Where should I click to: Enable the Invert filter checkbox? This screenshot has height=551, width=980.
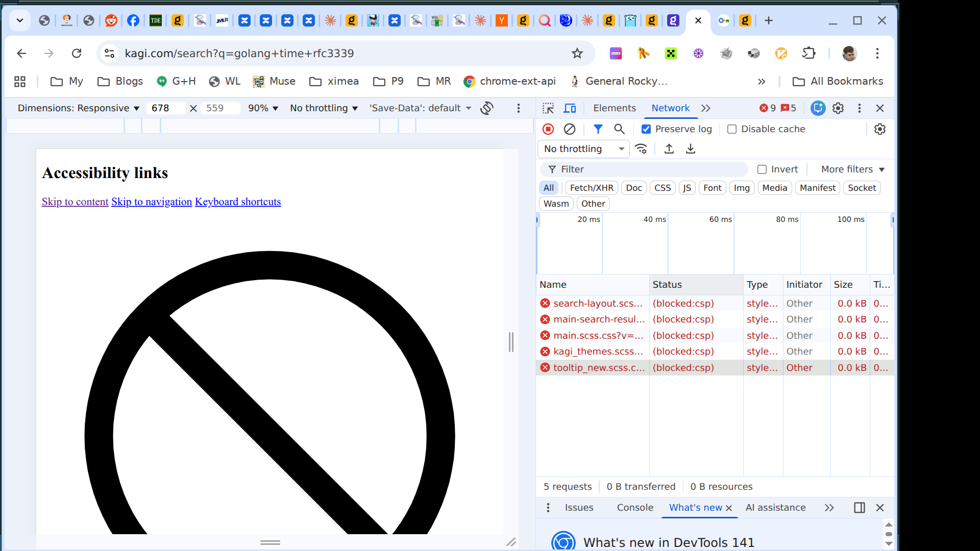(x=763, y=169)
